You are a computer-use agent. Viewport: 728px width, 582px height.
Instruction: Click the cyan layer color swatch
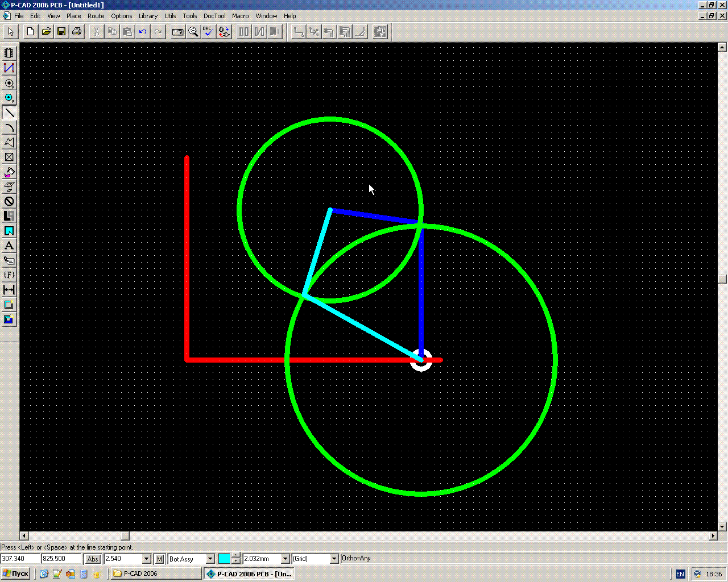(x=224, y=559)
